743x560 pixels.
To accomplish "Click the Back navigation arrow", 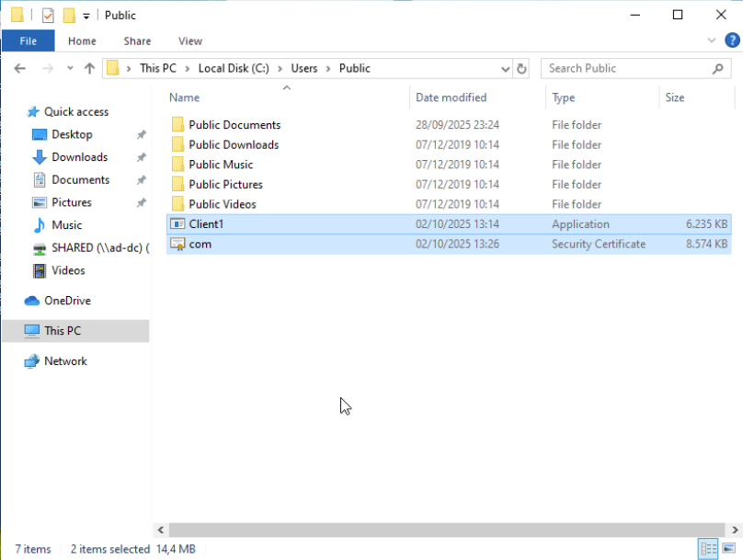I will click(20, 68).
